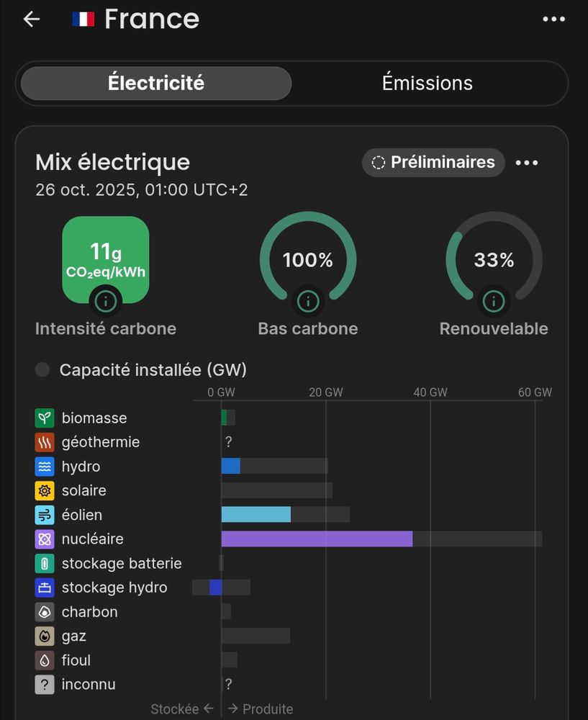
Task: Select the hydro waves icon
Action: pyautogui.click(x=44, y=467)
